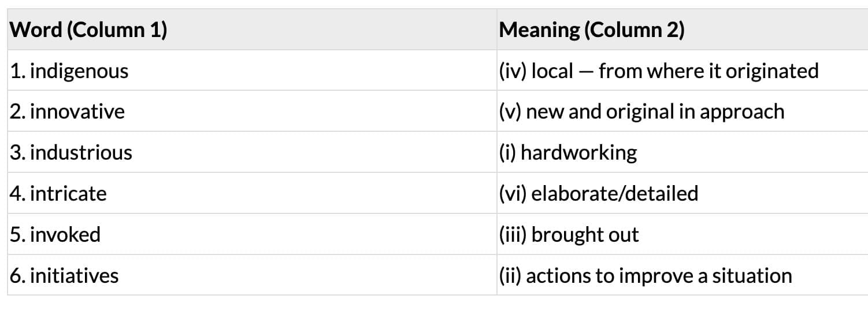This screenshot has height=310, width=868.
Task: Select the "2. innovative" cell
Action: click(67, 111)
